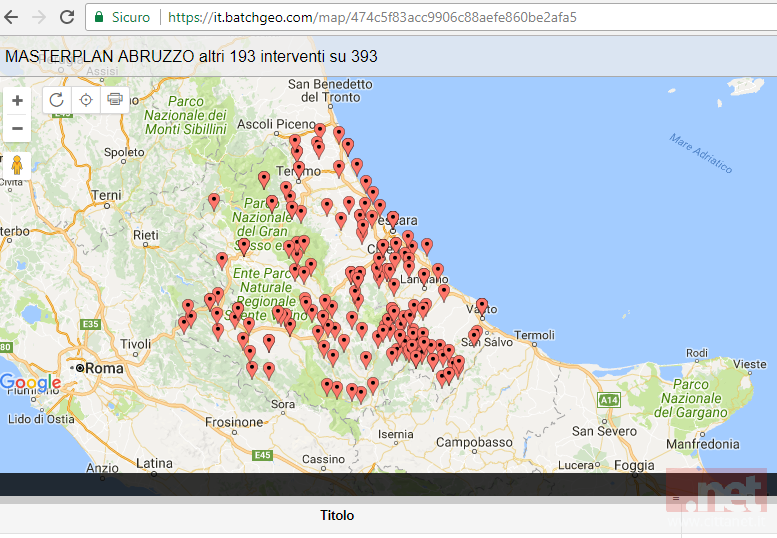Click the Frosinone city label

(x=234, y=422)
